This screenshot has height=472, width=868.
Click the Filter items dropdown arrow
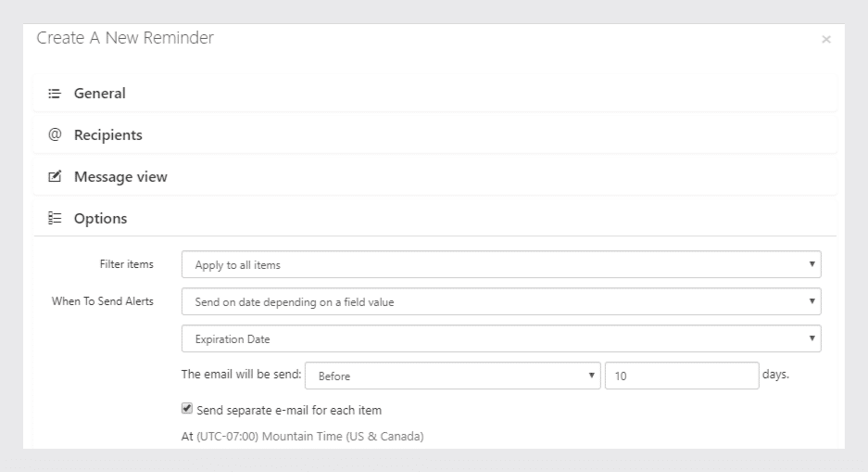[x=811, y=264]
